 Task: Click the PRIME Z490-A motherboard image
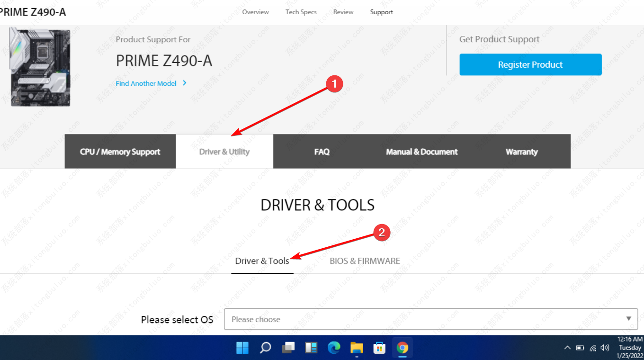(40, 66)
